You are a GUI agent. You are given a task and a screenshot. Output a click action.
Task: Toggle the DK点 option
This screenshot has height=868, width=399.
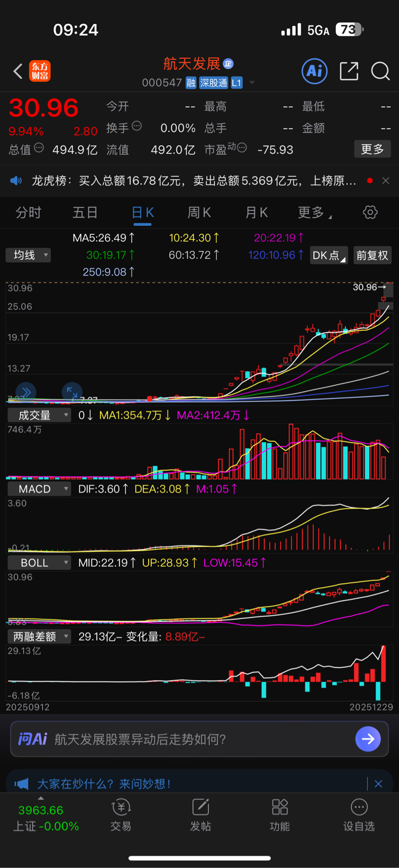(329, 255)
